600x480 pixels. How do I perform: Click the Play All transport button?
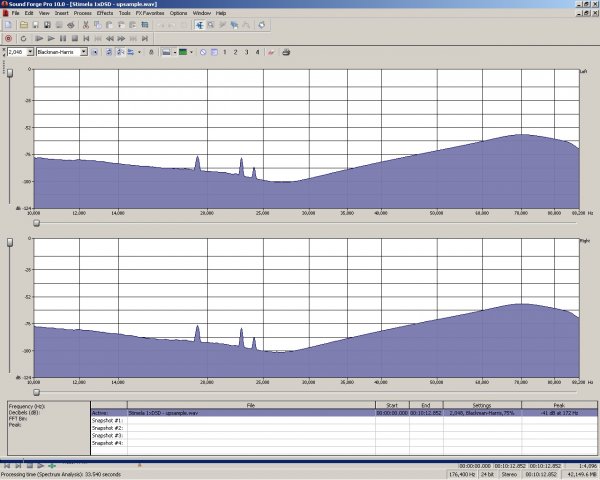[x=37, y=38]
